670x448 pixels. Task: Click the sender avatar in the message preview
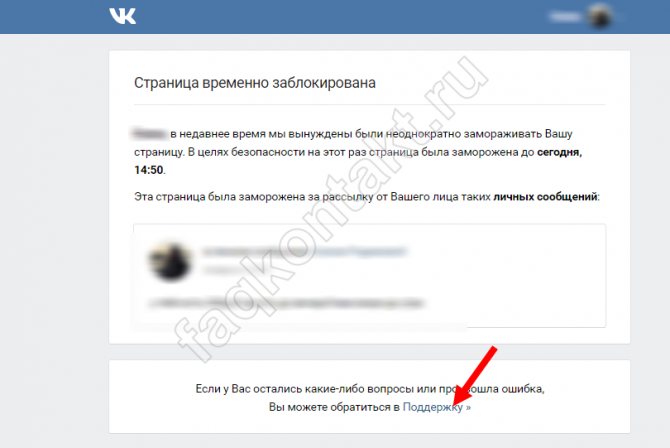[x=170, y=262]
